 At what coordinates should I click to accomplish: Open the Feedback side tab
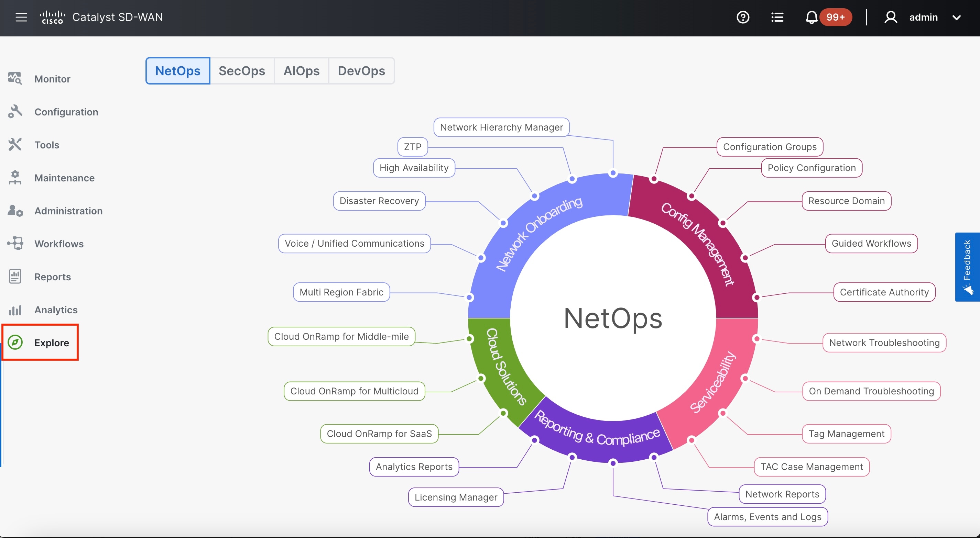(967, 267)
